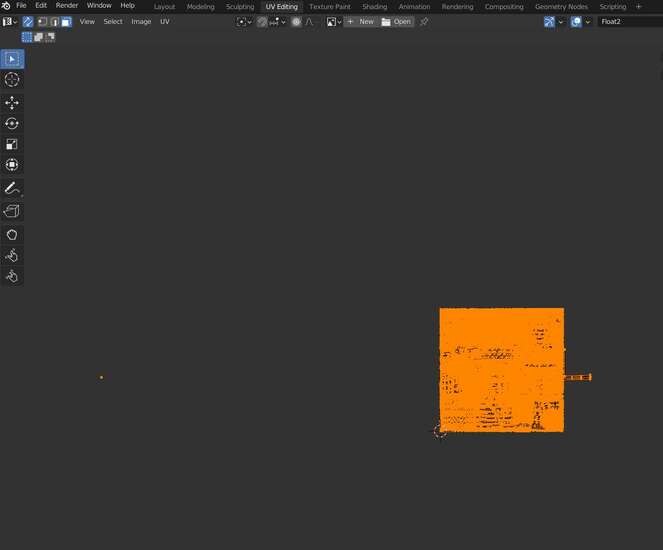Viewport: 663px width, 550px height.
Task: Select the Annotate pencil tool
Action: coord(12,188)
